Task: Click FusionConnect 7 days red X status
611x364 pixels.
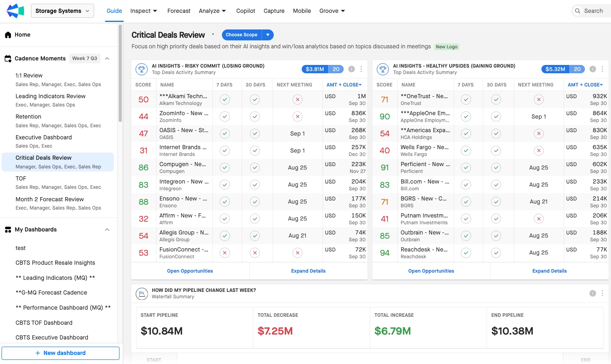Action: (225, 253)
